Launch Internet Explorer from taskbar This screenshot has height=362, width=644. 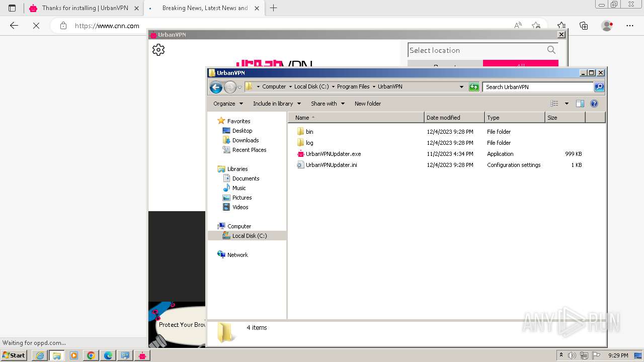[x=40, y=355]
